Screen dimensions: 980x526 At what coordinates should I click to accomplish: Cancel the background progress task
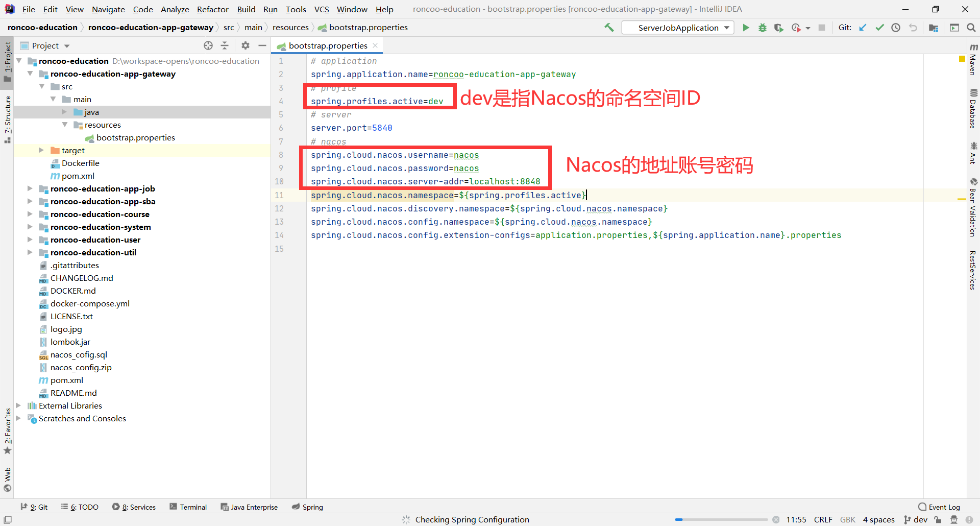click(x=776, y=520)
